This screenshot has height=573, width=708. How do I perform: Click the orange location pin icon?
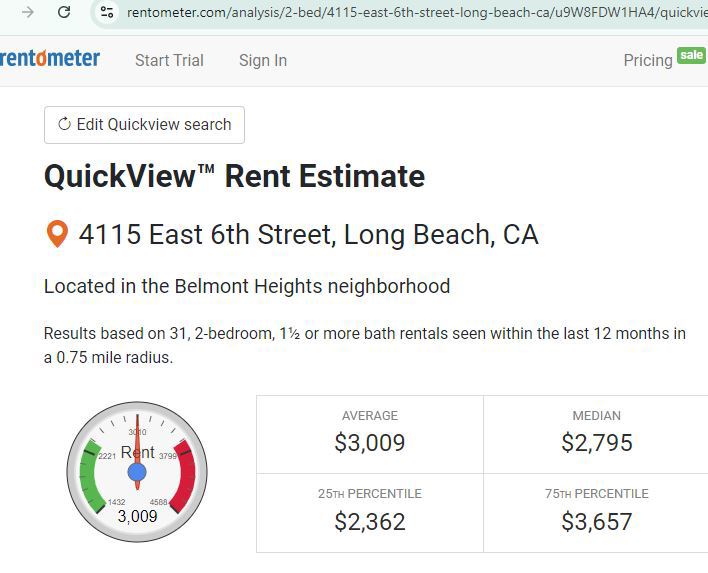[57, 235]
